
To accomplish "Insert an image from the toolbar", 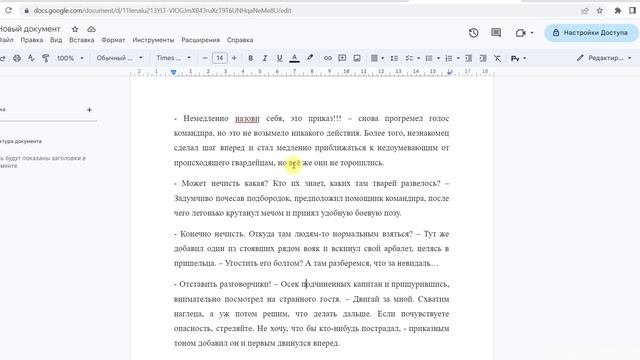I will coord(357,58).
